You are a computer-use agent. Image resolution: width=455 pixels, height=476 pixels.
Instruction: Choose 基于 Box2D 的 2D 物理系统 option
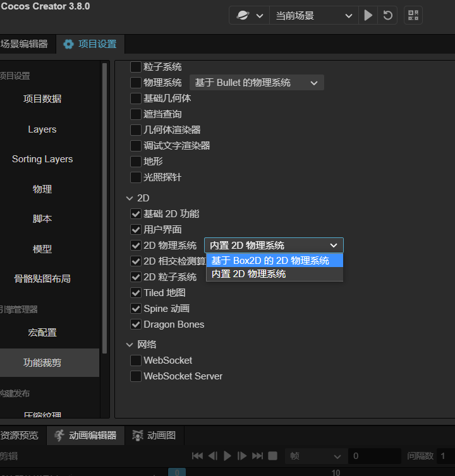[275, 261]
